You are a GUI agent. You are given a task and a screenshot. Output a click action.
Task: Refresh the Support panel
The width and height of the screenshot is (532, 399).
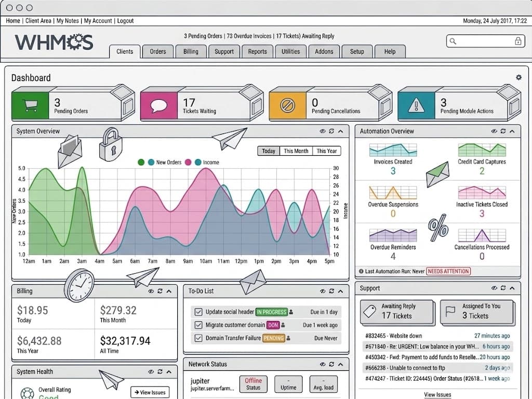[503, 288]
